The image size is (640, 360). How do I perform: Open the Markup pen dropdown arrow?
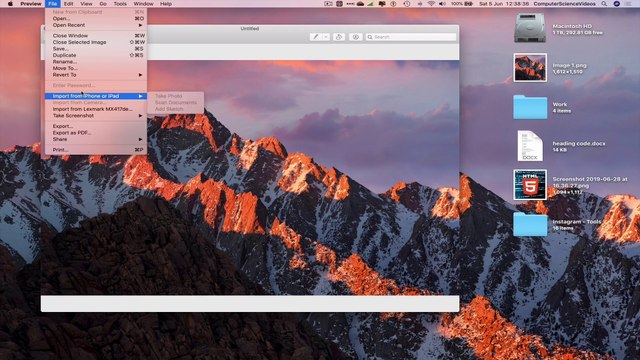coord(326,37)
